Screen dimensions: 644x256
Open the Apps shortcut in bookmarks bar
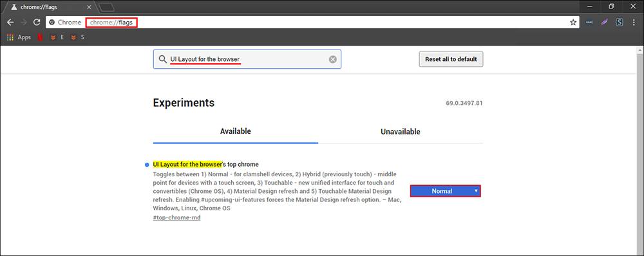click(19, 37)
